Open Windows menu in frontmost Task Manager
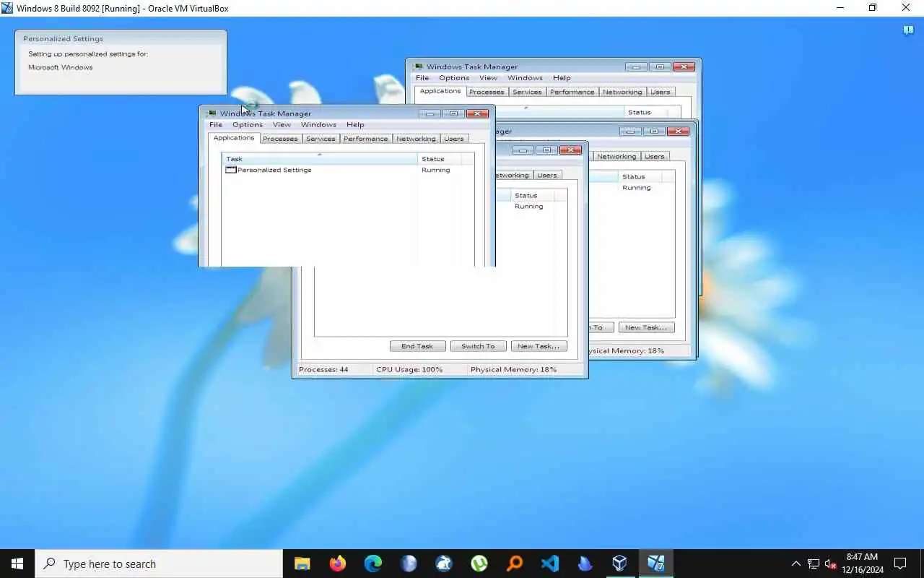 318,124
